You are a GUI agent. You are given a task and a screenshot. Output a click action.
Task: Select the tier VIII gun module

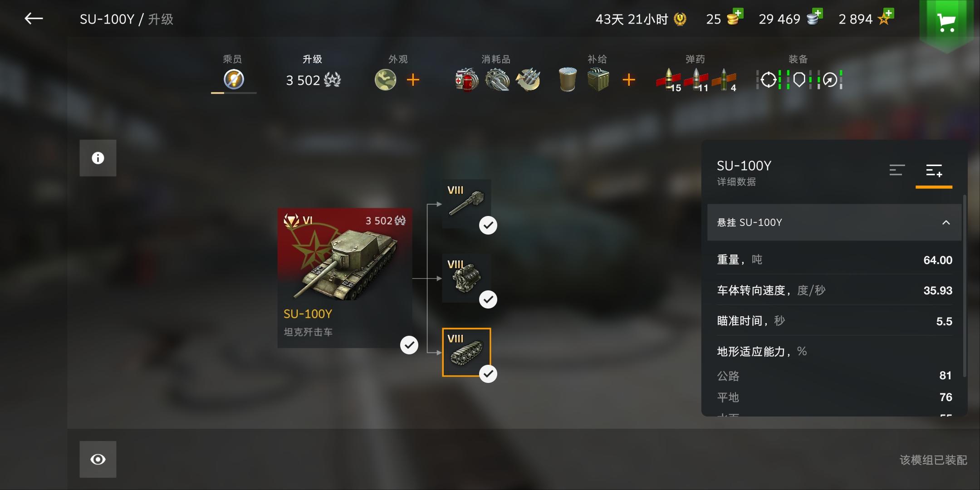click(466, 204)
